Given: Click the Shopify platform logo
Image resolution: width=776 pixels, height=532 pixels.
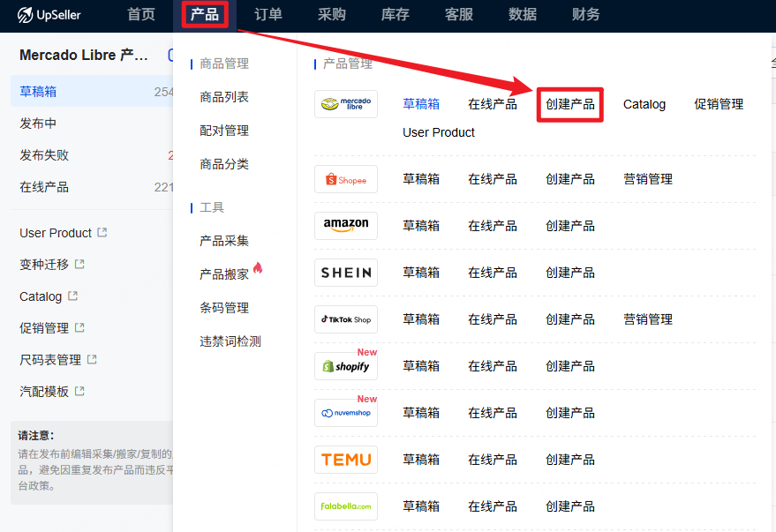Looking at the screenshot, I should click(x=346, y=366).
